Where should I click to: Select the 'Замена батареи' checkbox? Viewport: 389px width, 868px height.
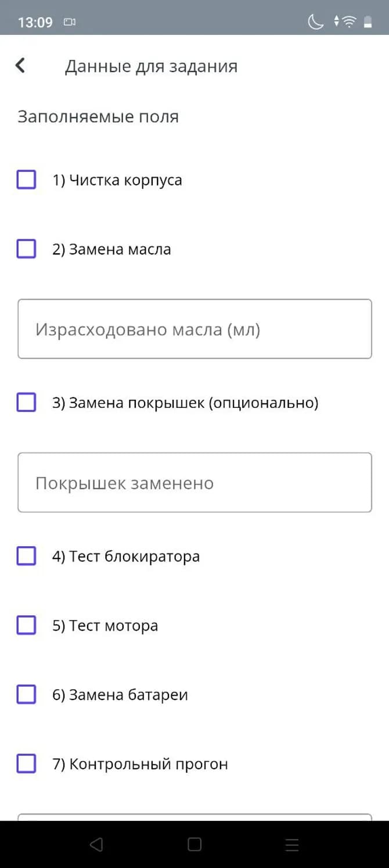coord(26,694)
